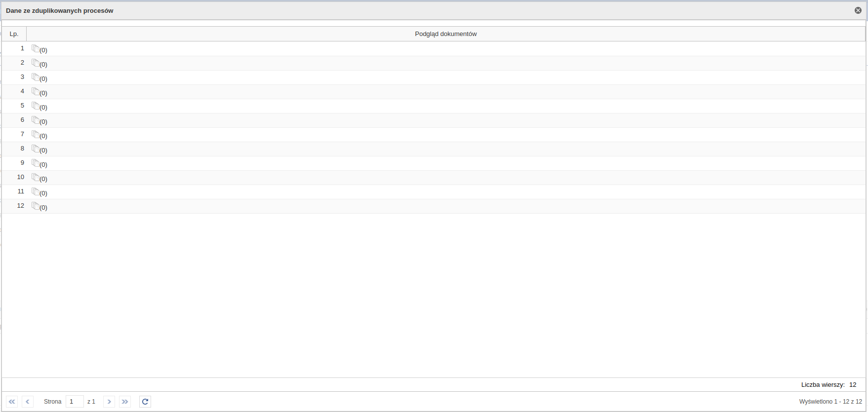Click the 'Lp.' column header
This screenshot has width=868, height=412.
click(x=14, y=34)
